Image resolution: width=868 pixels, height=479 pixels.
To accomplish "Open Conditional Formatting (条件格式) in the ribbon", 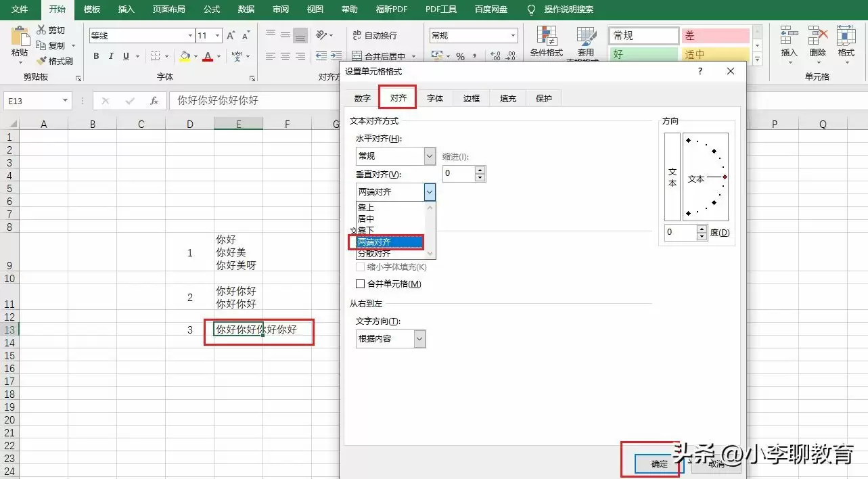I will pyautogui.click(x=546, y=42).
